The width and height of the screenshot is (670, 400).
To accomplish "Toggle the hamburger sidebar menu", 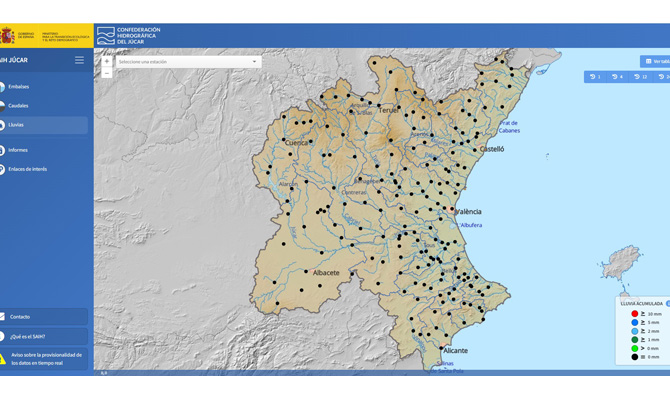I will pyautogui.click(x=79, y=60).
